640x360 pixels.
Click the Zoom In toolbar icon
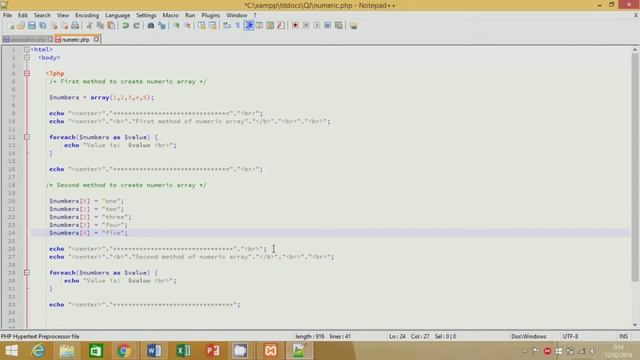point(177,26)
